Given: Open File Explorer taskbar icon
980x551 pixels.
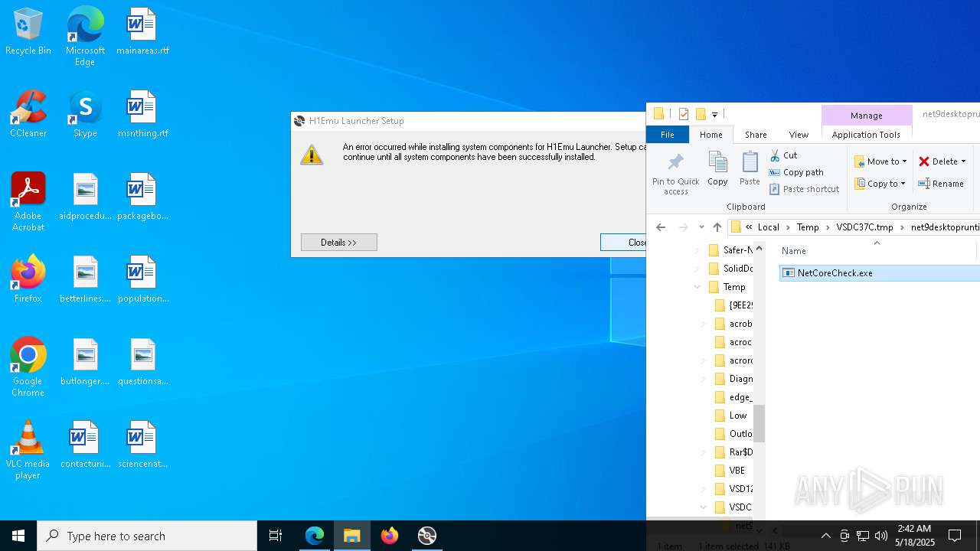Looking at the screenshot, I should coord(352,536).
